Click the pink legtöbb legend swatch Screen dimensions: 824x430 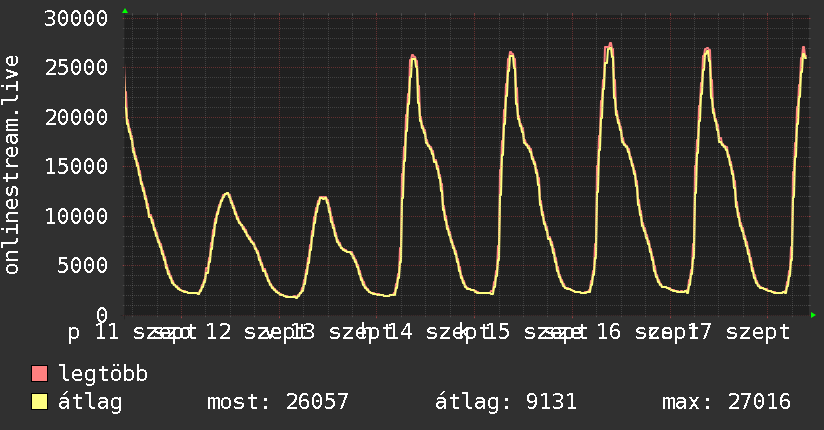pos(39,373)
